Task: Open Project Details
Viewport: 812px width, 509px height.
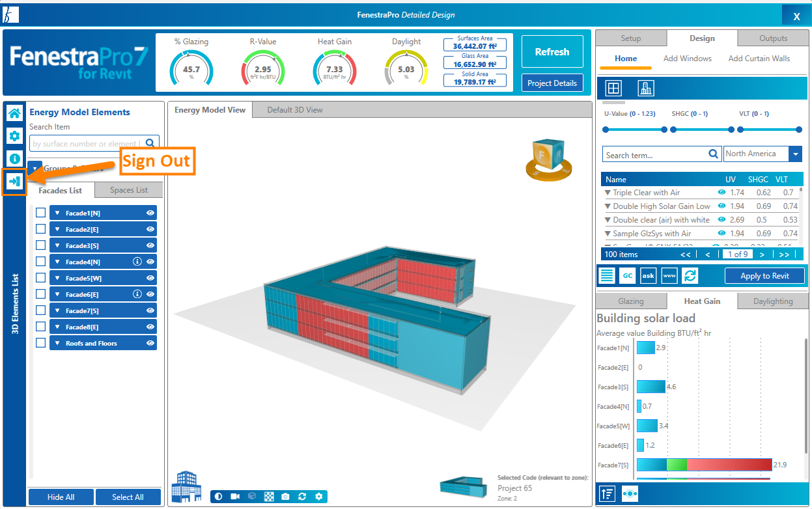Action: click(x=552, y=83)
